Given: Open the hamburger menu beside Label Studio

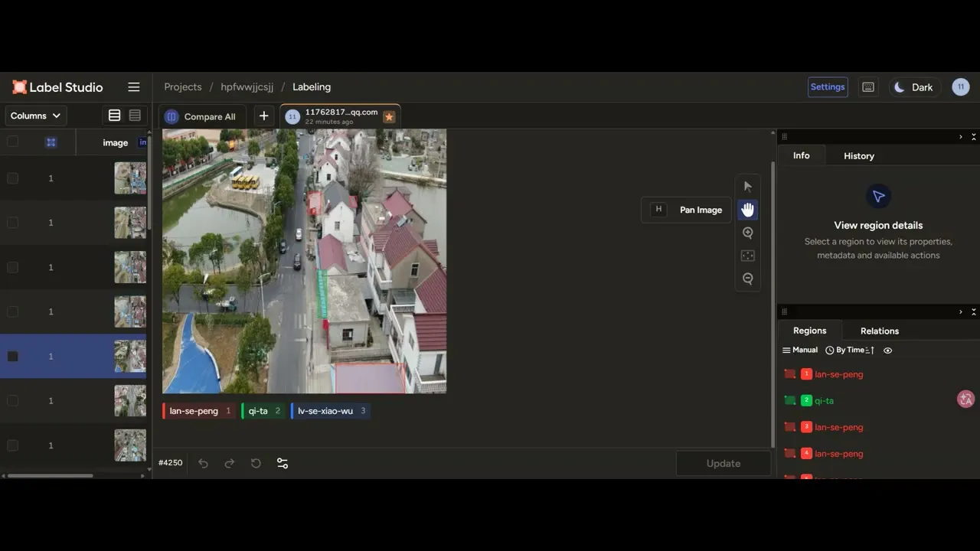Looking at the screenshot, I should [134, 87].
